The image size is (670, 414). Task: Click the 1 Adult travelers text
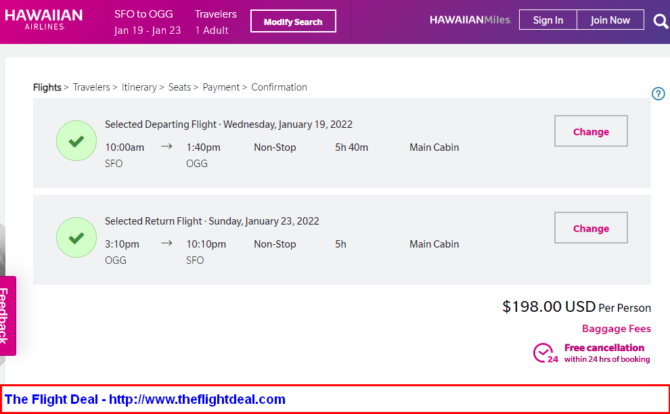click(x=212, y=30)
